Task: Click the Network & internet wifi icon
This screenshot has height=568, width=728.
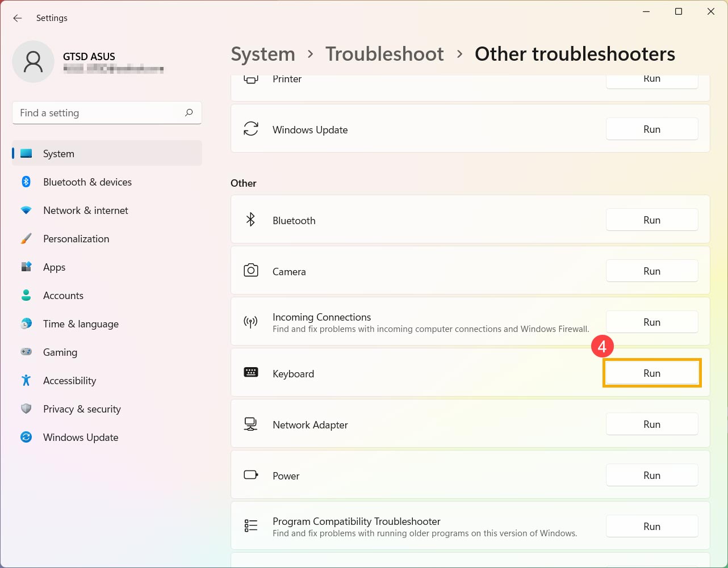Action: tap(26, 210)
